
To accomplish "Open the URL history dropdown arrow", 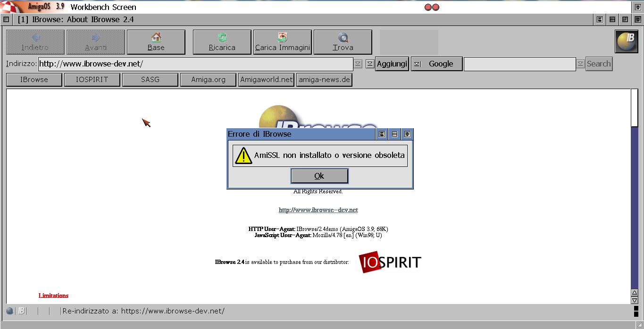I will pos(358,64).
